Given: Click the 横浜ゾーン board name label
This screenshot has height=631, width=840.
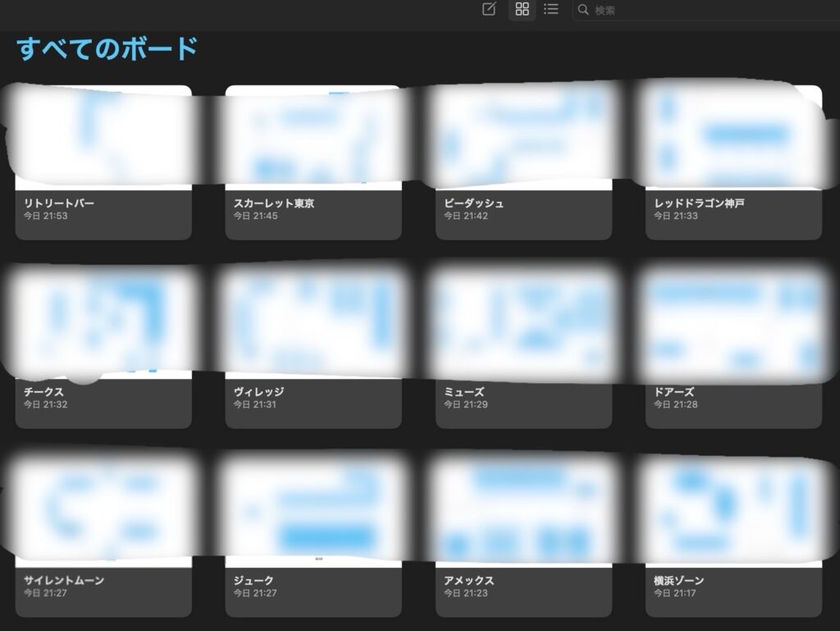Looking at the screenshot, I should 679,580.
